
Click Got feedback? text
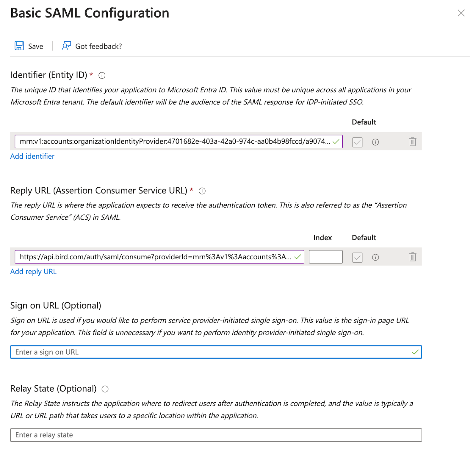pyautogui.click(x=98, y=46)
